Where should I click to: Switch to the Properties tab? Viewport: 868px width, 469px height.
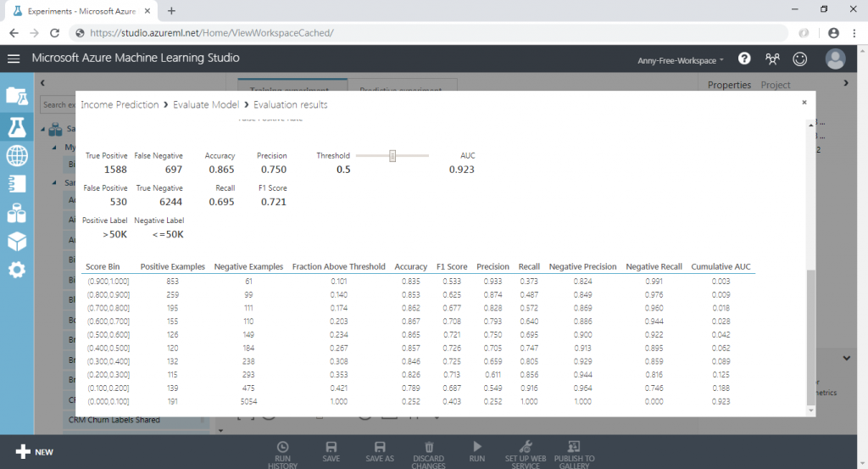click(729, 85)
